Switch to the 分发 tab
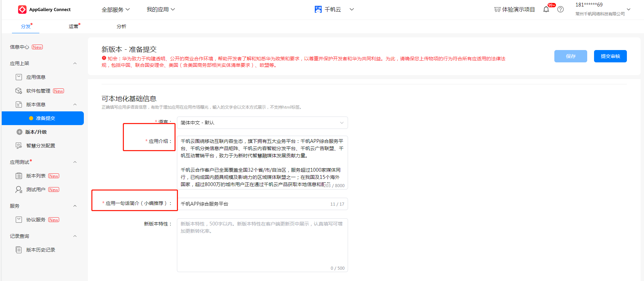Viewport: 644px width, 281px height. pyautogui.click(x=26, y=26)
